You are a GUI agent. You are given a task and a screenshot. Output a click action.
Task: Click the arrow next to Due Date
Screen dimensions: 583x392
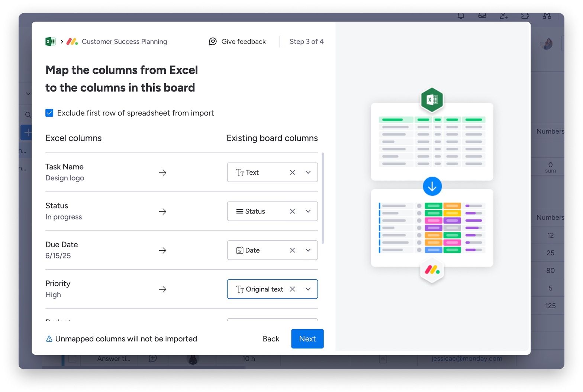[x=162, y=250]
